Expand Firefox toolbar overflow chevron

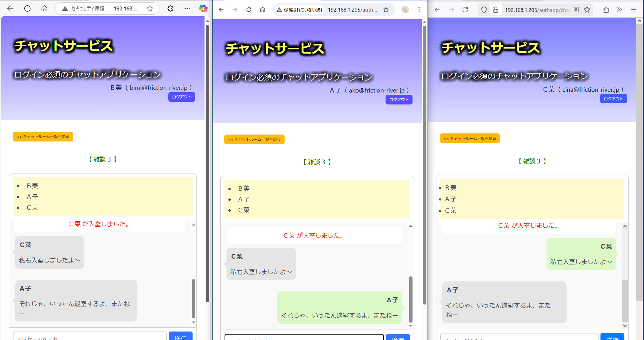point(619,10)
